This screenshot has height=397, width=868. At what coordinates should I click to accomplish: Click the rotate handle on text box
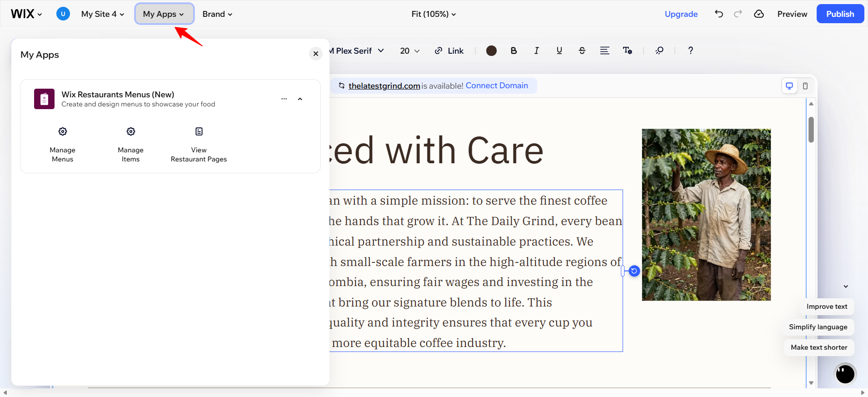[634, 271]
